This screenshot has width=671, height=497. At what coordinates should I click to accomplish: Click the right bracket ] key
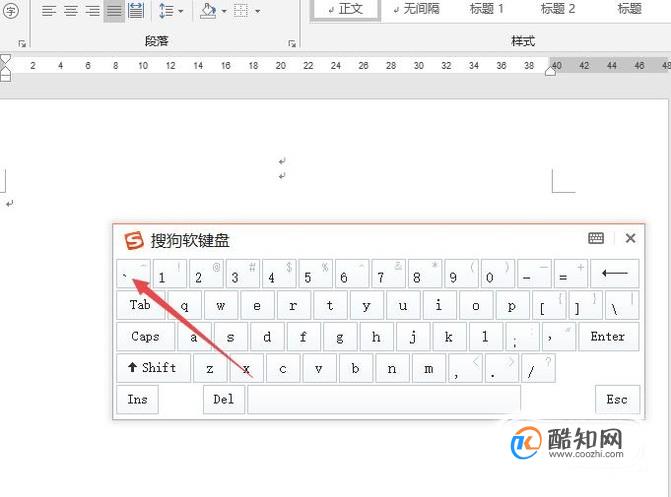point(585,305)
